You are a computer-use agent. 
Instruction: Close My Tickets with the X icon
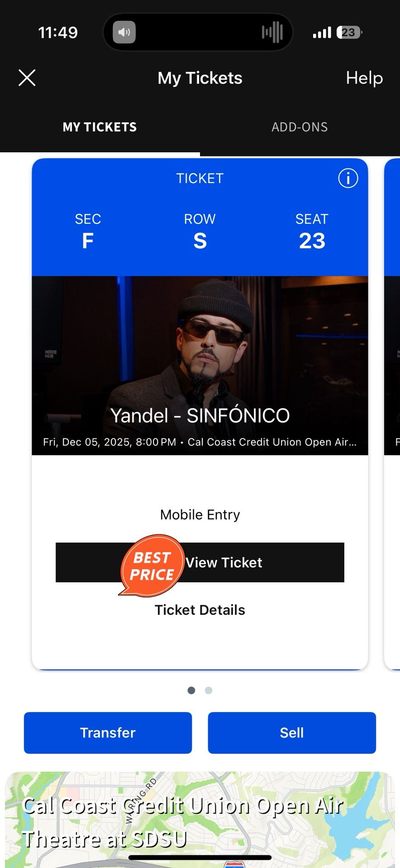coord(27,78)
